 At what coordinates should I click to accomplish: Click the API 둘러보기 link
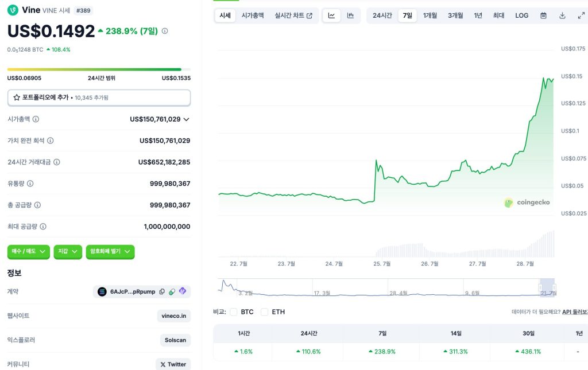tap(574, 311)
